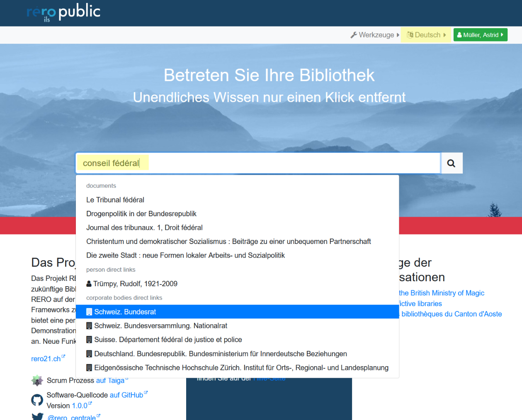The image size is (522, 420).
Task: Click the rero ils public logo
Action: (63, 12)
